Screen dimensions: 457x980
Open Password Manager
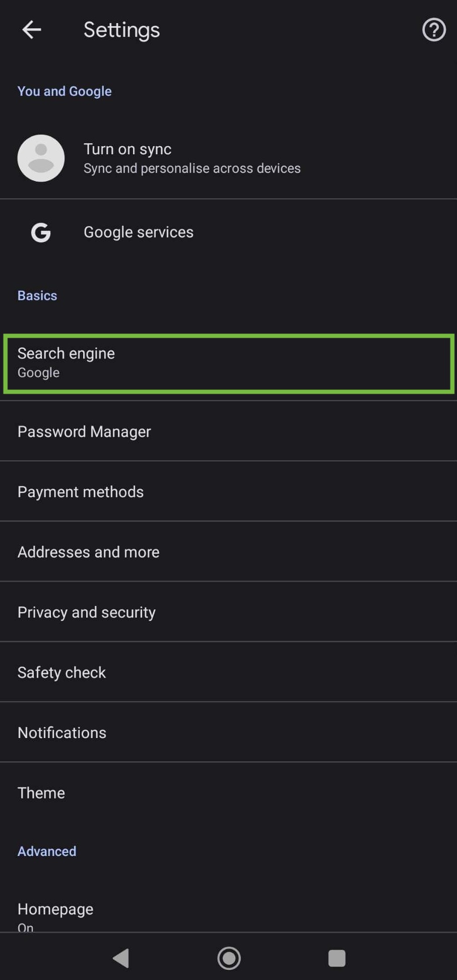coord(84,432)
